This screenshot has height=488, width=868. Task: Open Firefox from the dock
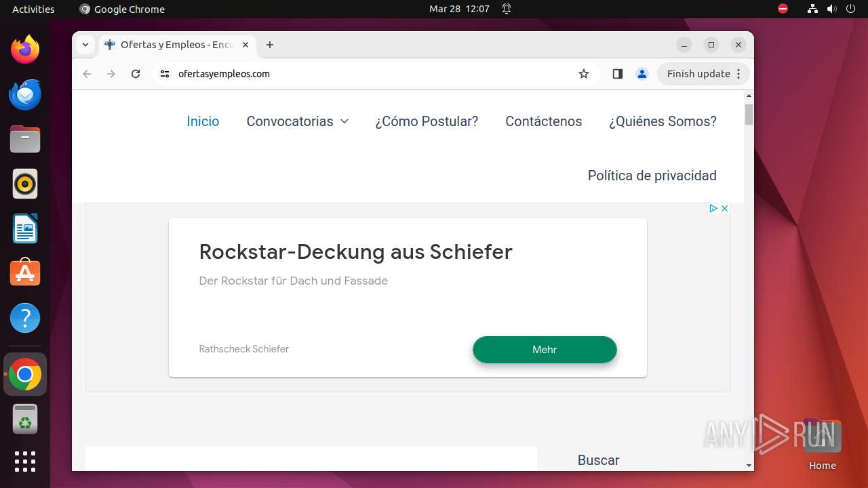pyautogui.click(x=25, y=49)
